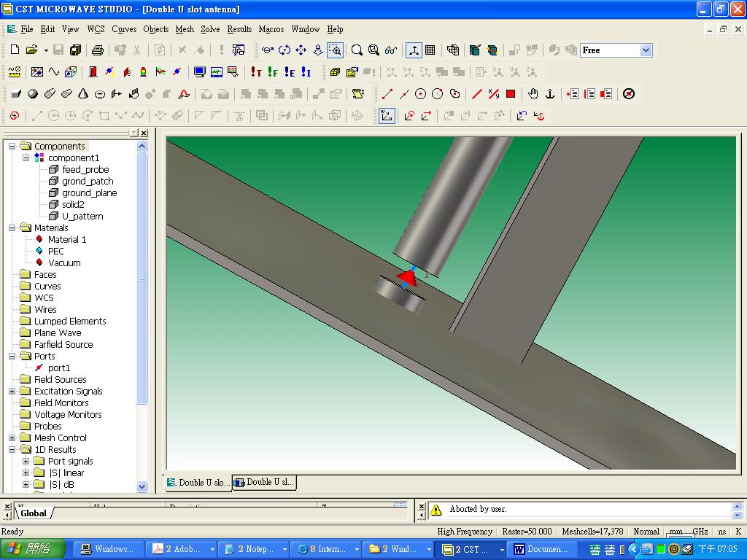The width and height of the screenshot is (747, 560).
Task: Toggle wireframe view mode
Action: point(452,50)
